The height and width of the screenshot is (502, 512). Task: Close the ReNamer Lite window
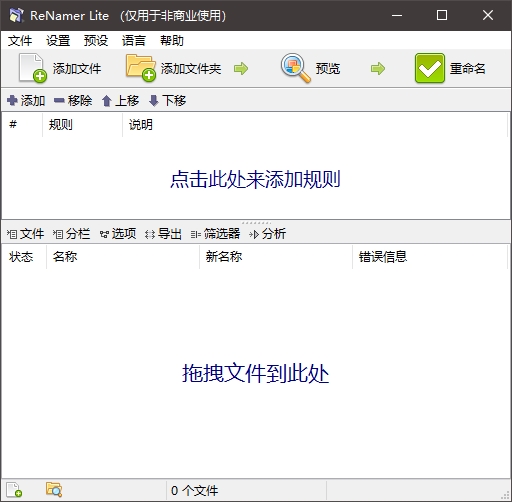click(488, 15)
